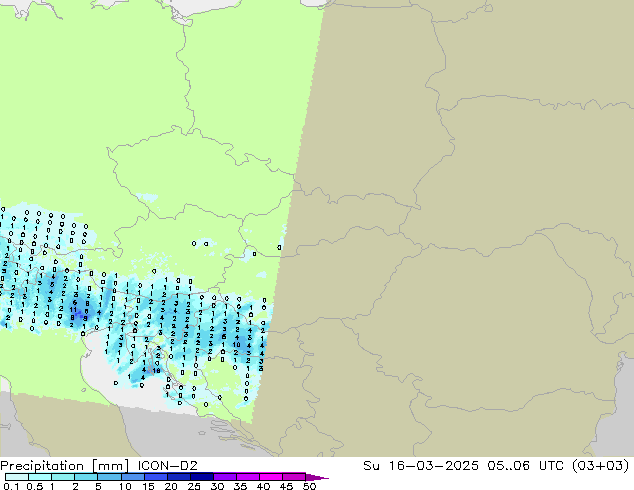
Task: Click the "10" legend scale label
Action: 125,486
